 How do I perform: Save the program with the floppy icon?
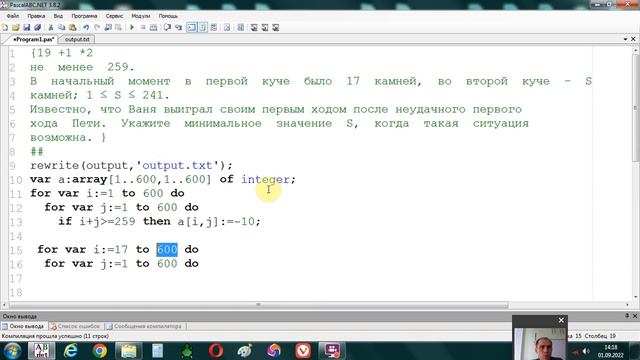click(27, 27)
